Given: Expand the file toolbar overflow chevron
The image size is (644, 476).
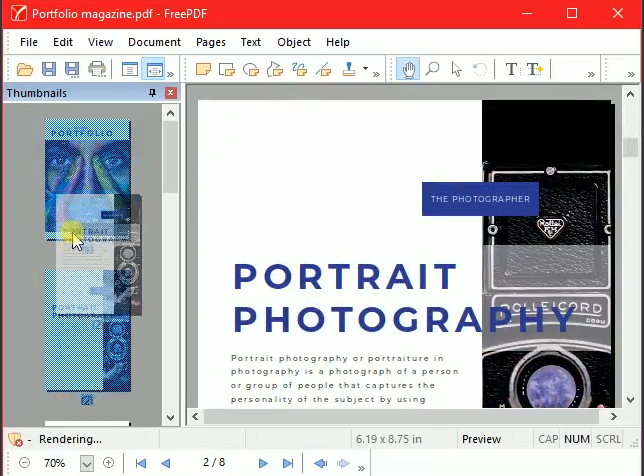Looking at the screenshot, I should [x=172, y=73].
